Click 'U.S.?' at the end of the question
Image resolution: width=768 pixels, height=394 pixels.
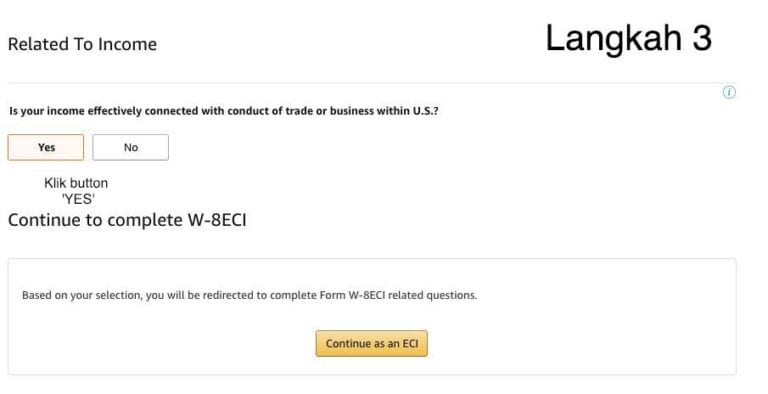425,111
